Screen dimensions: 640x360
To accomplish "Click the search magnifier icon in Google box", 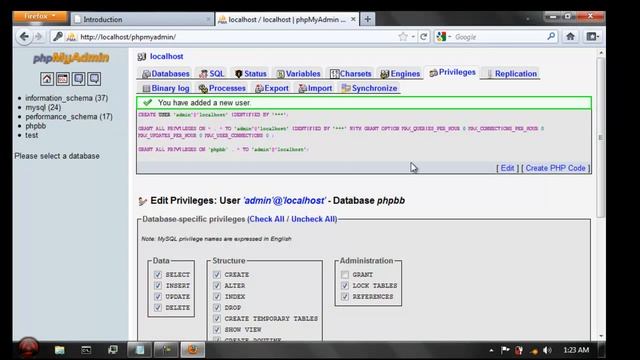I will (551, 37).
